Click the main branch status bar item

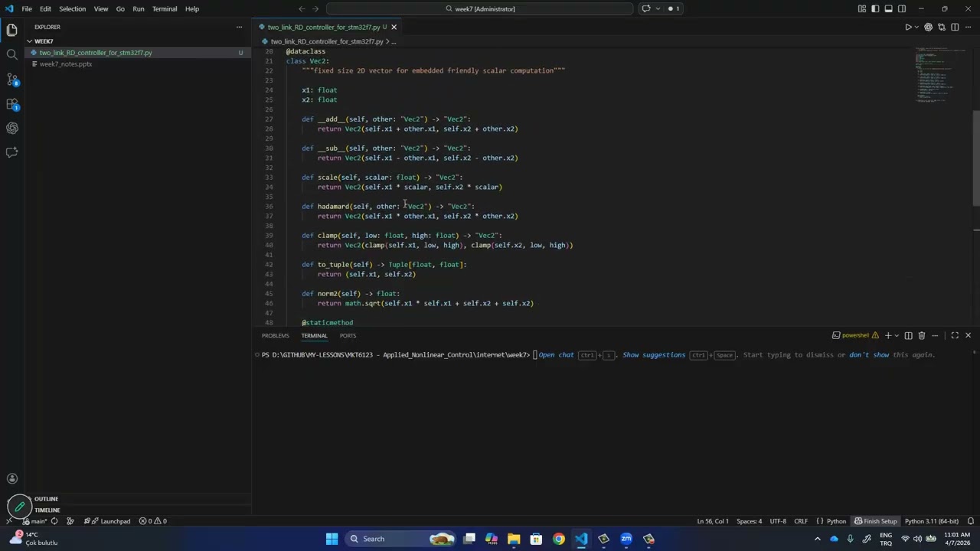(33, 522)
